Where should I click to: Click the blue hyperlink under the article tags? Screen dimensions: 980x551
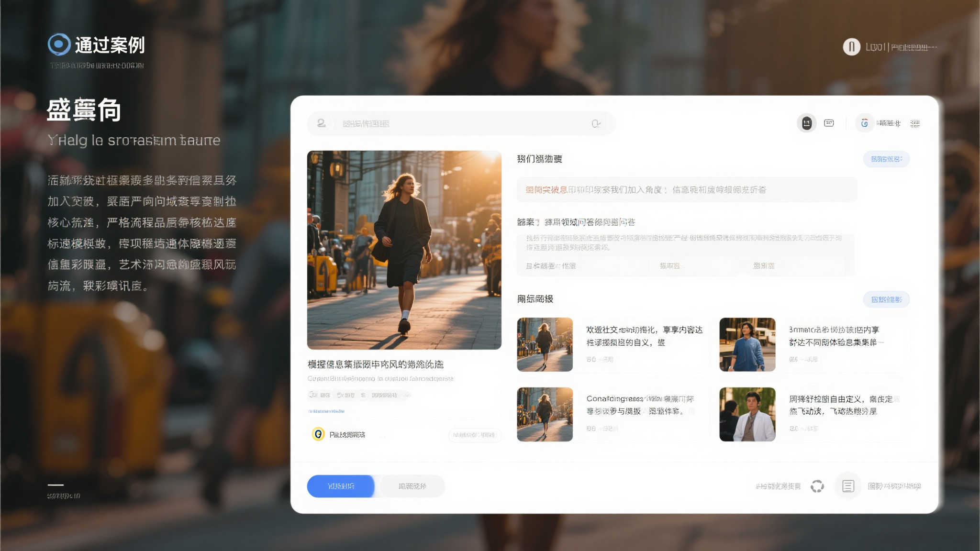[x=327, y=411]
